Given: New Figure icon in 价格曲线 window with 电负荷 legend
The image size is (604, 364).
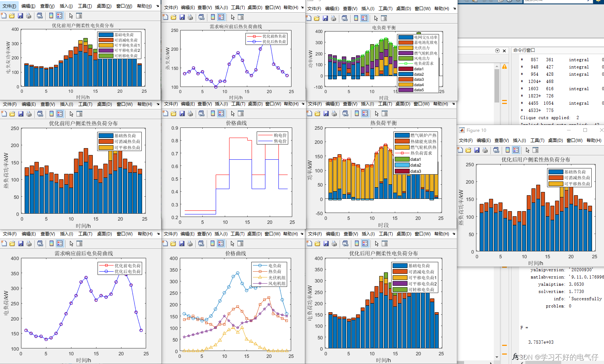Looking at the screenshot, I should [x=165, y=243].
